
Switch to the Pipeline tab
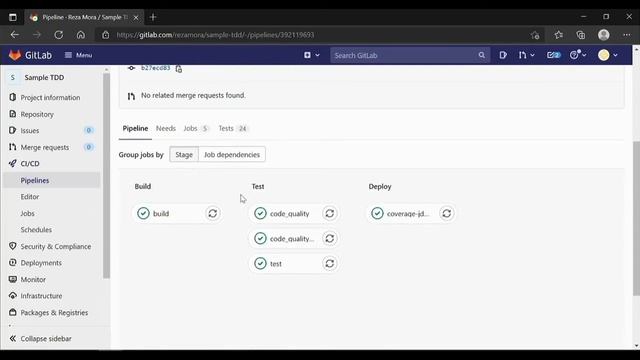click(135, 129)
